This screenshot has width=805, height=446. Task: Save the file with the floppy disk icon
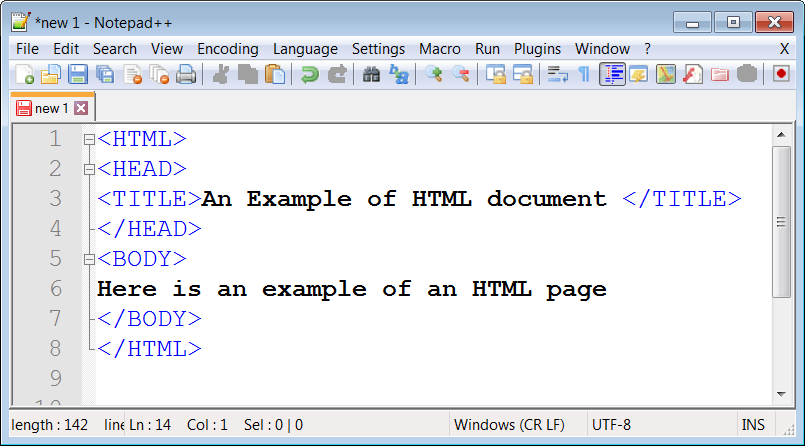click(78, 74)
